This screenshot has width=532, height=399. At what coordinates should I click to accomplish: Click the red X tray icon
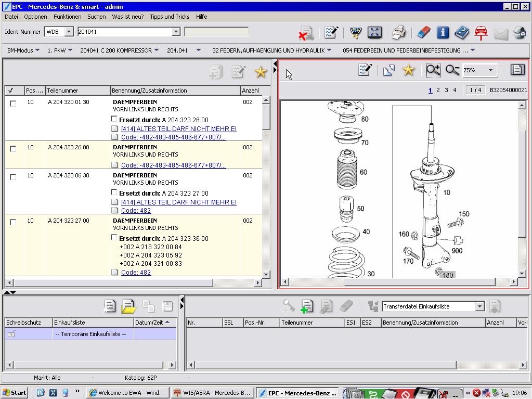477,393
